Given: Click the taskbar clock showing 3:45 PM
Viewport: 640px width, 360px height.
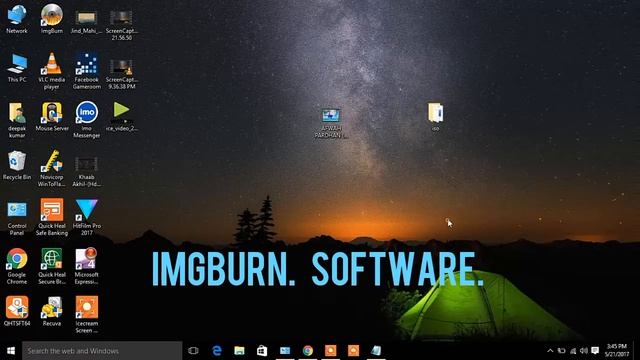Looking at the screenshot, I should pyautogui.click(x=617, y=351).
